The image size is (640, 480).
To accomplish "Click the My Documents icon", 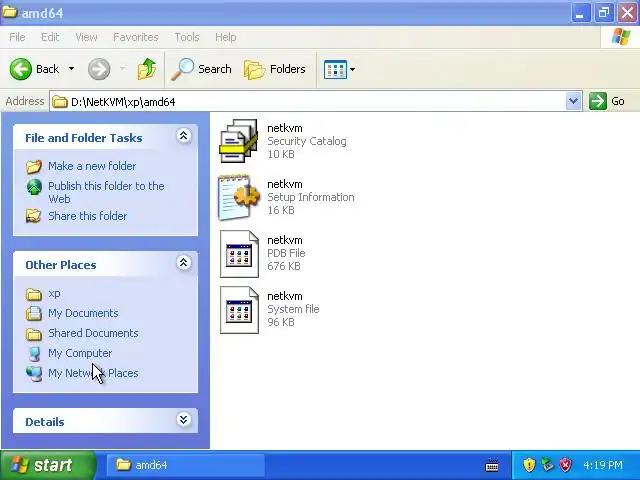I will (34, 313).
